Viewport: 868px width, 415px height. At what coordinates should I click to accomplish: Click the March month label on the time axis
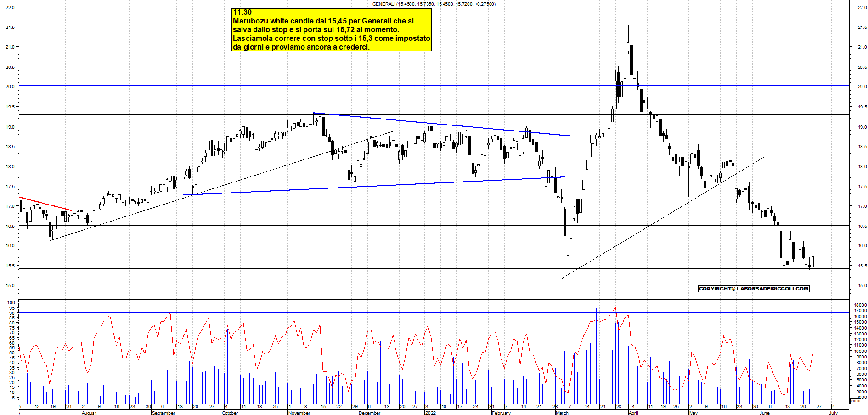click(x=562, y=413)
